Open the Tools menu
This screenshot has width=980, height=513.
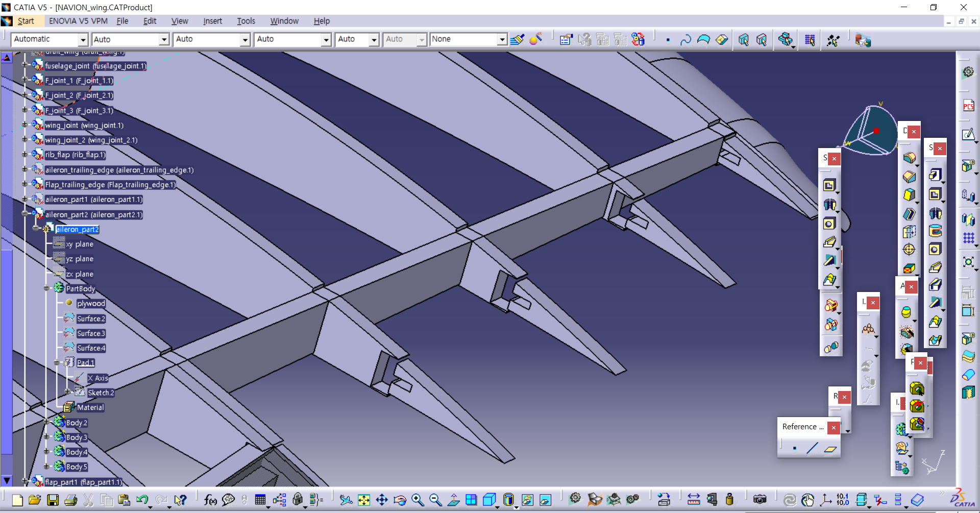click(246, 21)
